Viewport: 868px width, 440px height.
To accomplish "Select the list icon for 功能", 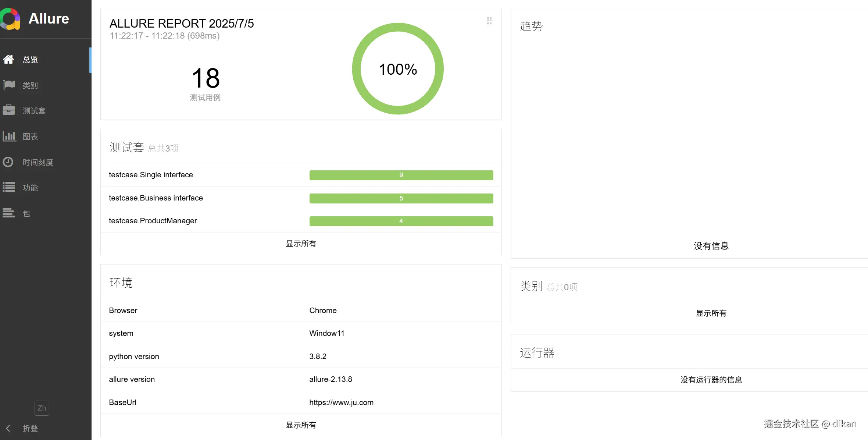I will pos(9,187).
